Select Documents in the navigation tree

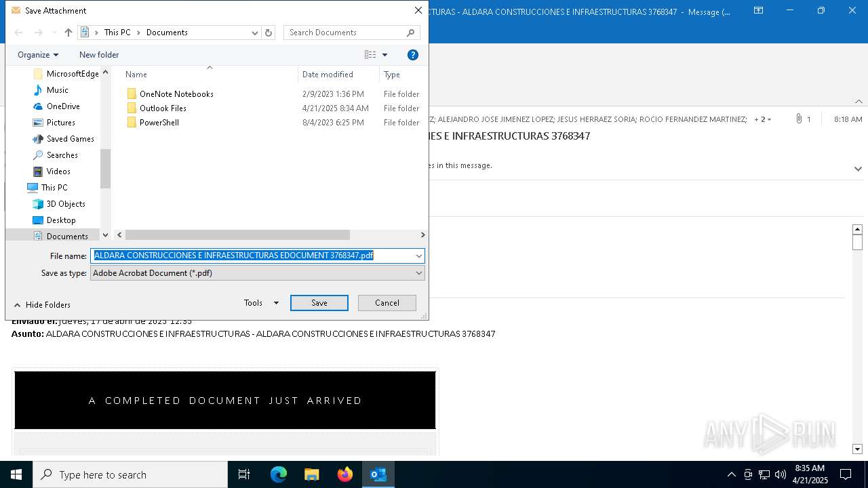coord(60,236)
